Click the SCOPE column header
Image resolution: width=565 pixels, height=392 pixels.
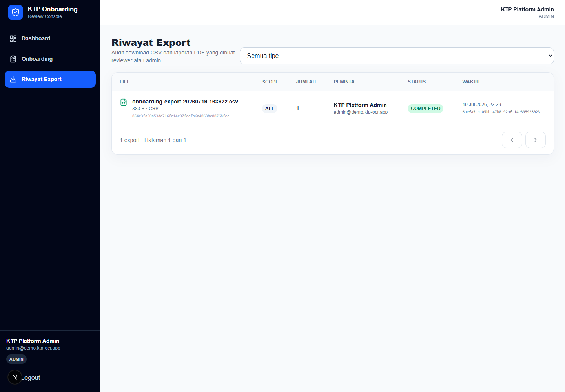point(270,82)
